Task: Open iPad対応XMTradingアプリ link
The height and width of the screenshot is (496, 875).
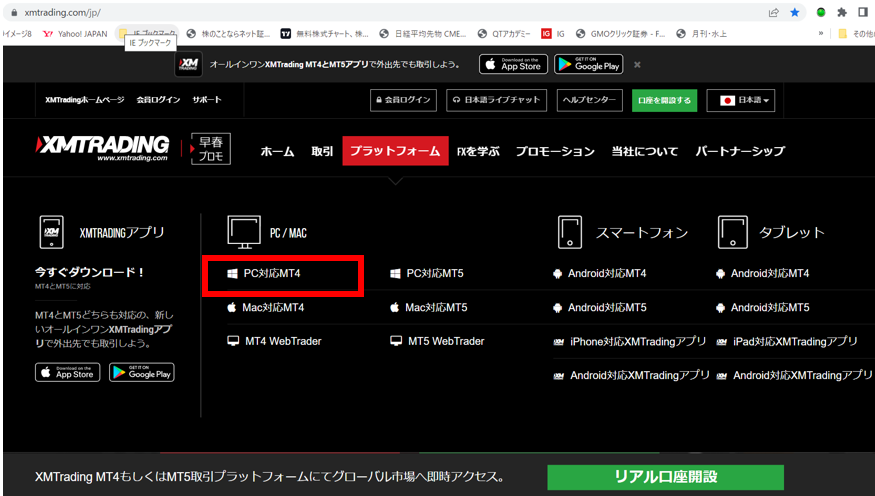Action: [787, 341]
